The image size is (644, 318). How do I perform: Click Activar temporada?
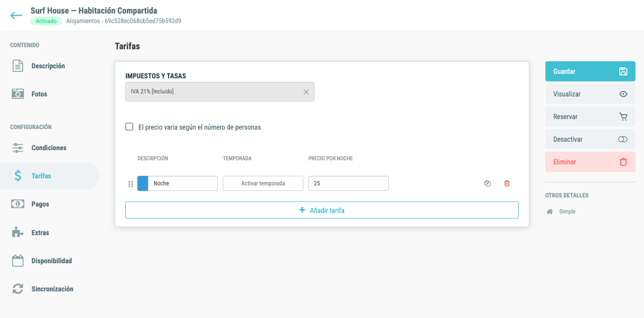263,183
